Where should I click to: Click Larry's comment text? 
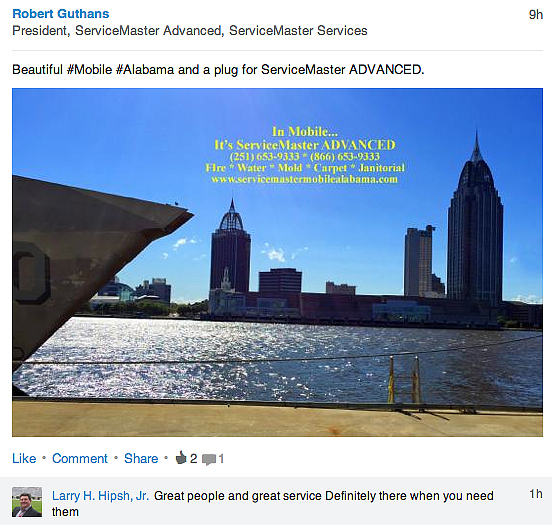273,504
